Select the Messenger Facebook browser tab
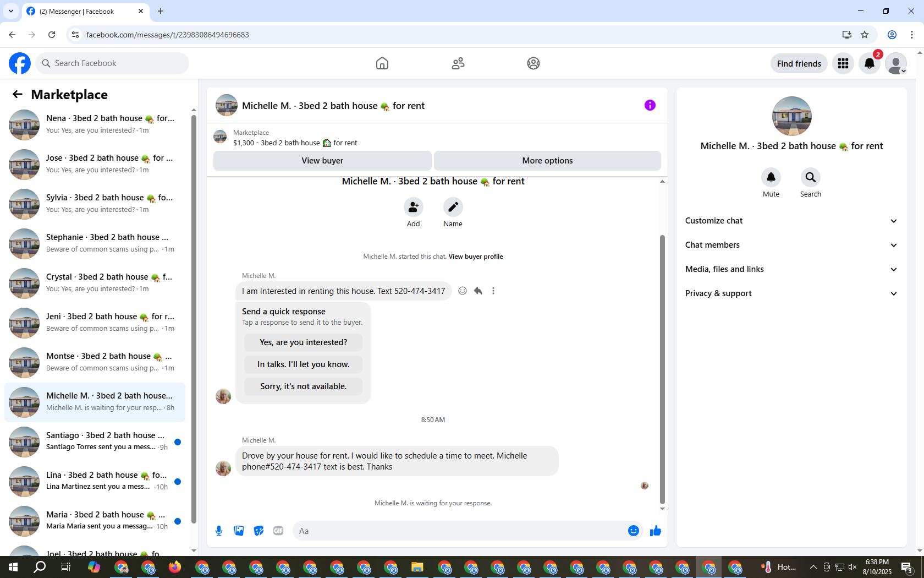This screenshot has width=924, height=578. point(85,12)
